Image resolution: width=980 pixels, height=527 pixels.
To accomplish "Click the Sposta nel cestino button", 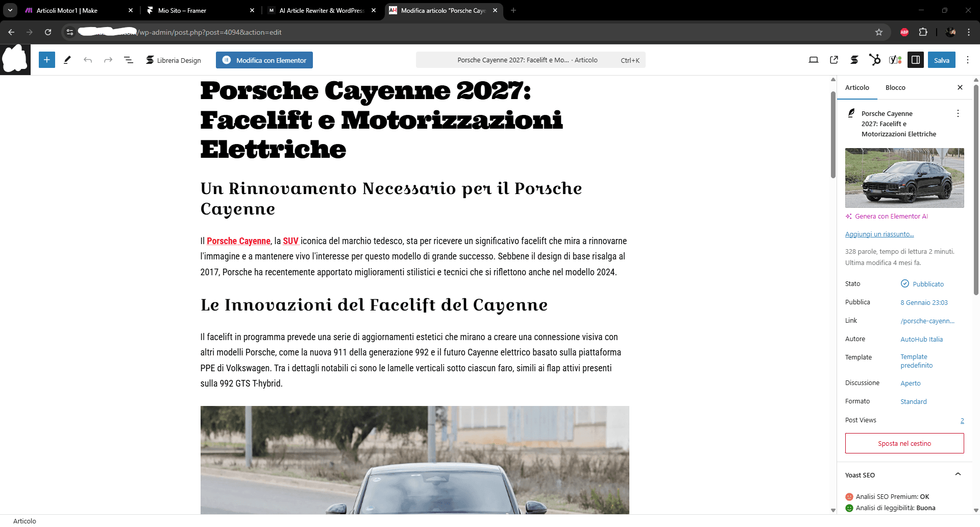I will click(904, 443).
